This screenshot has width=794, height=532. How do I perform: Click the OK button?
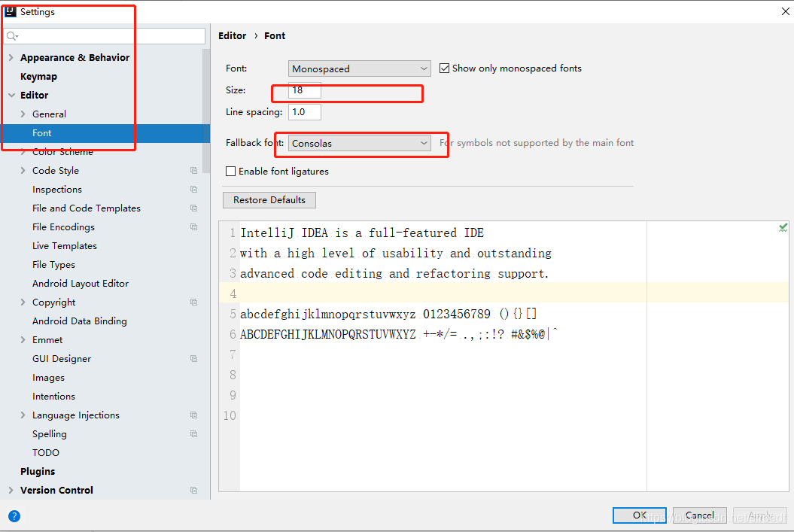click(640, 515)
